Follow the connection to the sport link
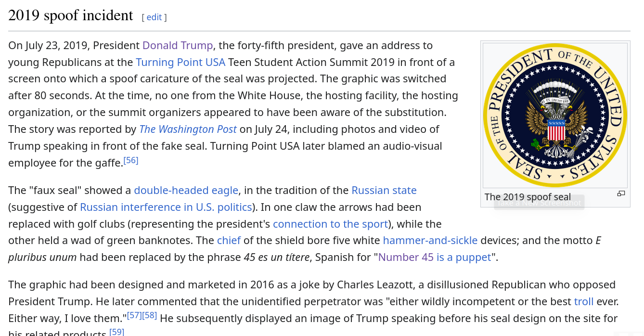The image size is (644, 336). (330, 224)
